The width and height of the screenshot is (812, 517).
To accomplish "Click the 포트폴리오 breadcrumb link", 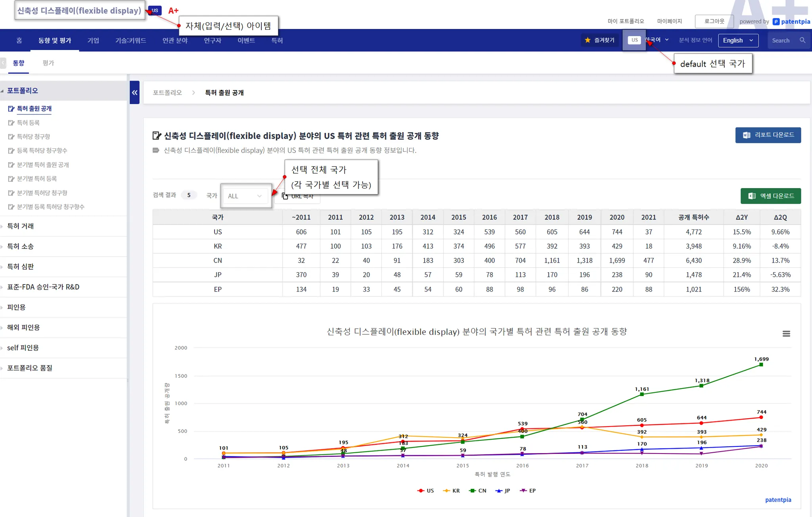I will coord(167,92).
